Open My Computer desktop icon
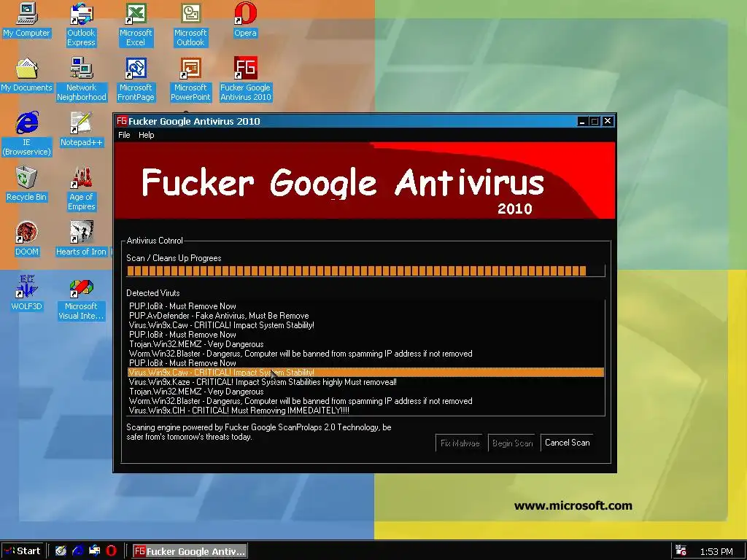The width and height of the screenshot is (747, 560). pos(27,20)
